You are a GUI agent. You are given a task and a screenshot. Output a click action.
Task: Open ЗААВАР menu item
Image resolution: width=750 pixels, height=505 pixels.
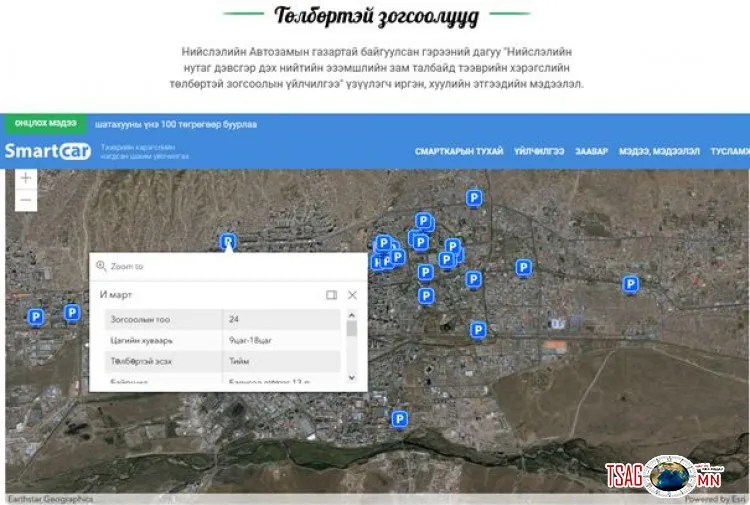[x=592, y=151]
